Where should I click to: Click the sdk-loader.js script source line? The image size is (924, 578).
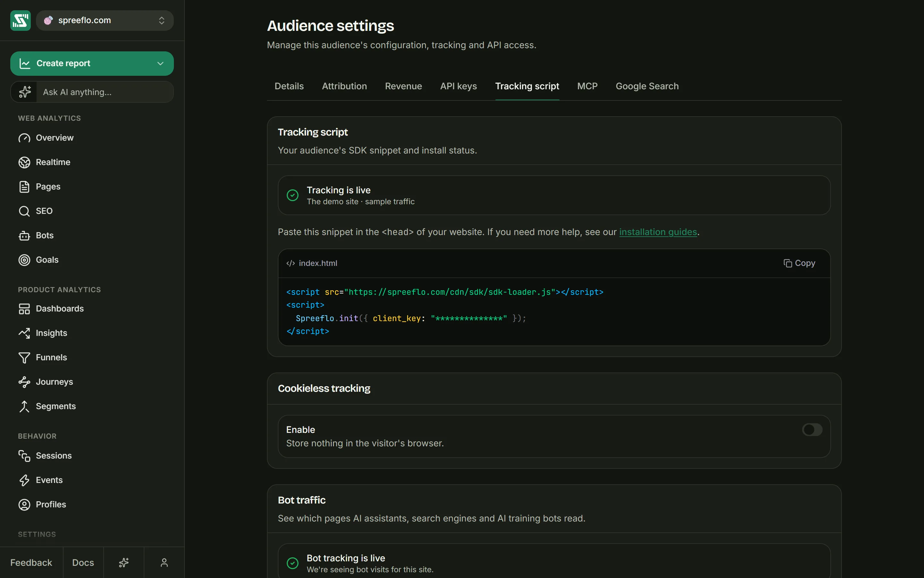point(445,292)
